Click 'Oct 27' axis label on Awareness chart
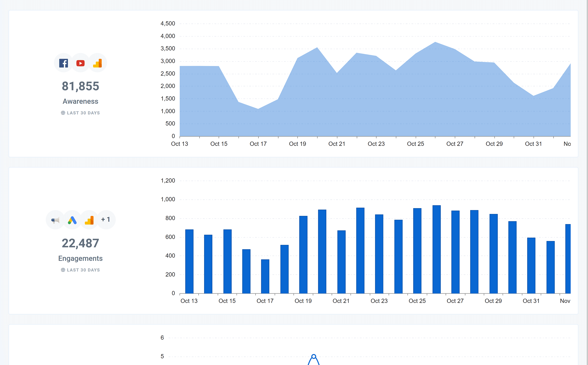Screen dimensions: 588x365 coord(455,144)
